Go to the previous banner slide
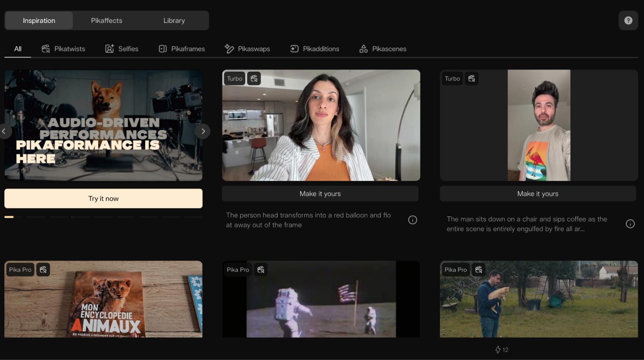644x360 pixels. [4, 131]
